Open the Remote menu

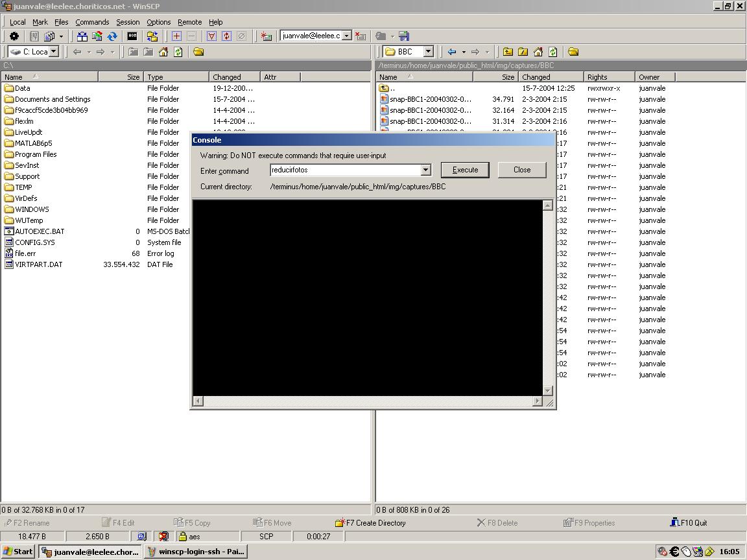point(189,22)
